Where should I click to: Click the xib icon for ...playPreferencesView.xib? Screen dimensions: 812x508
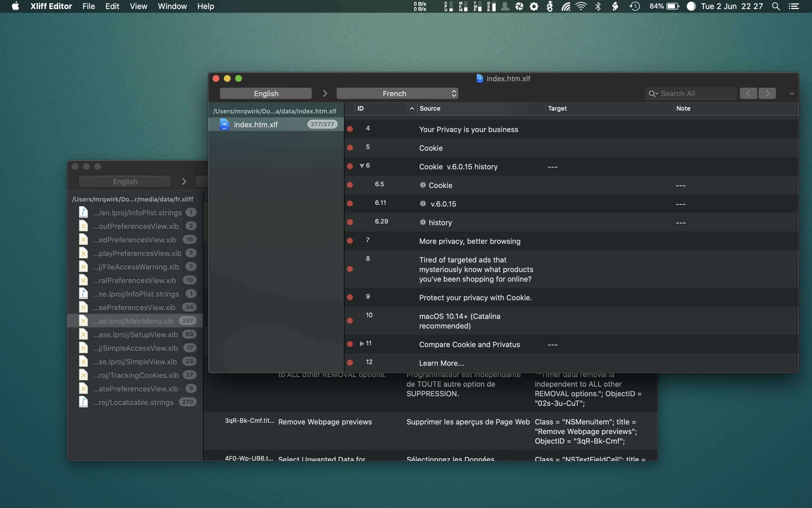(83, 253)
